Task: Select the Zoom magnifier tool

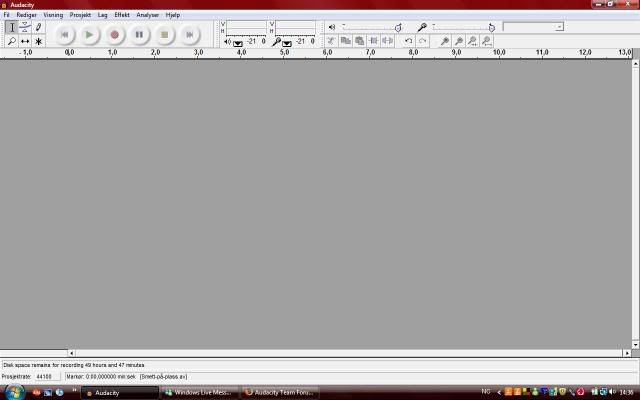Action: (x=12, y=41)
